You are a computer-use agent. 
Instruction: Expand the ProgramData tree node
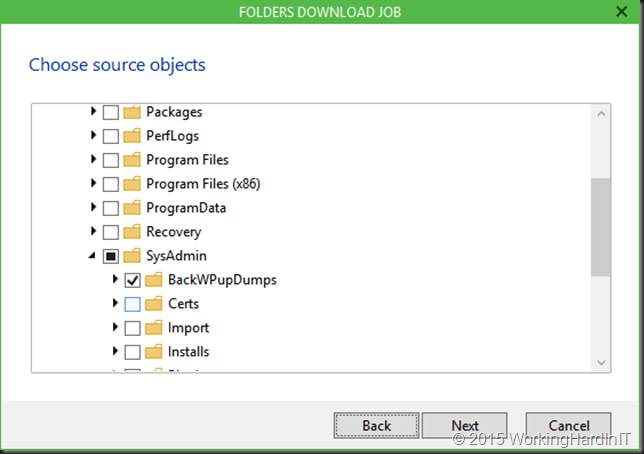pyautogui.click(x=93, y=207)
